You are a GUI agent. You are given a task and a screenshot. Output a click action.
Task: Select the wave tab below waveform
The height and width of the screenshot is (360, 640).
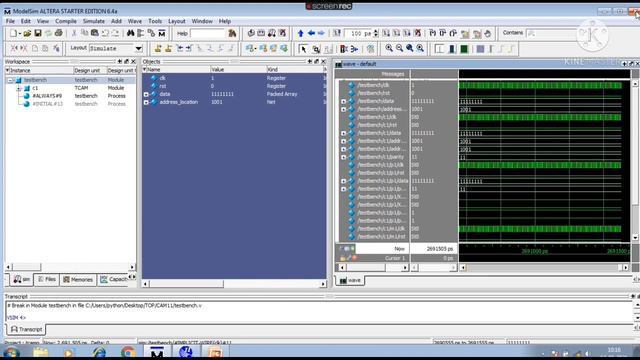coord(350,280)
